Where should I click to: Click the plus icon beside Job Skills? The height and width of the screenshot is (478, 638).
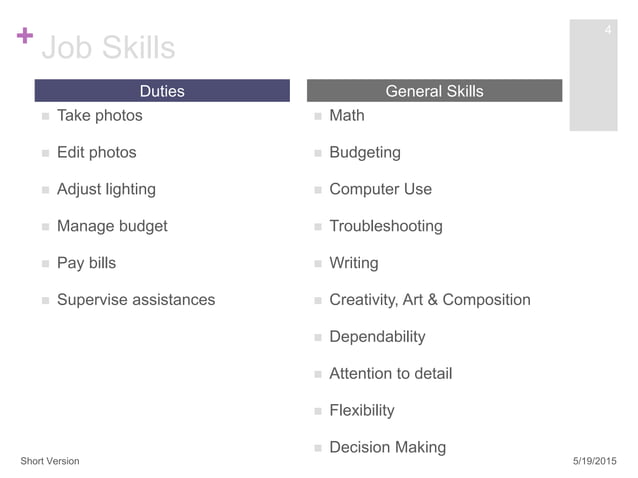click(x=25, y=38)
